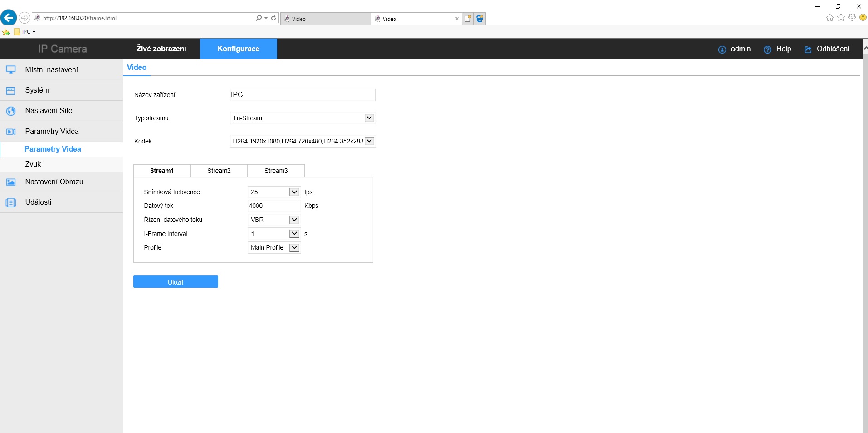Screen dimensions: 868x433
Task: Click the Místní nastavení monitor icon
Action: [x=11, y=69]
